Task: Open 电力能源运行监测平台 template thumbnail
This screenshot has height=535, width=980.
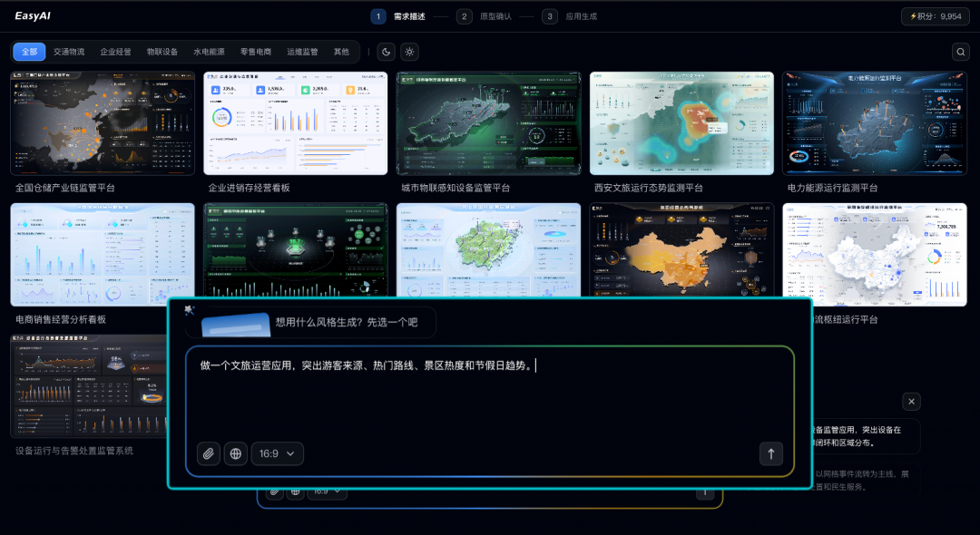Action: point(875,123)
